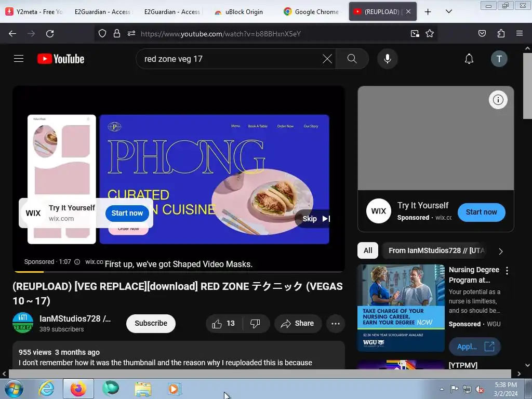532x399 pixels.
Task: Open tracking protection shield panel
Action: point(102,34)
